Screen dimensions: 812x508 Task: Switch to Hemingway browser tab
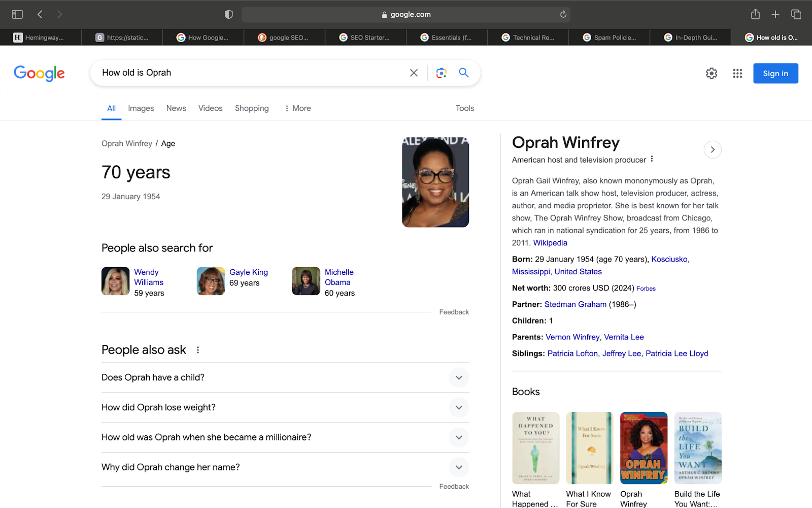pos(41,38)
